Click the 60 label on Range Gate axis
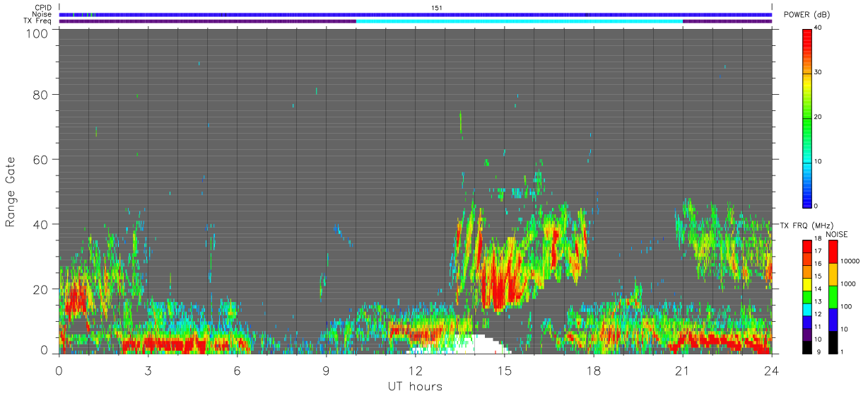Viewport: 868px width, 401px height. [41, 159]
